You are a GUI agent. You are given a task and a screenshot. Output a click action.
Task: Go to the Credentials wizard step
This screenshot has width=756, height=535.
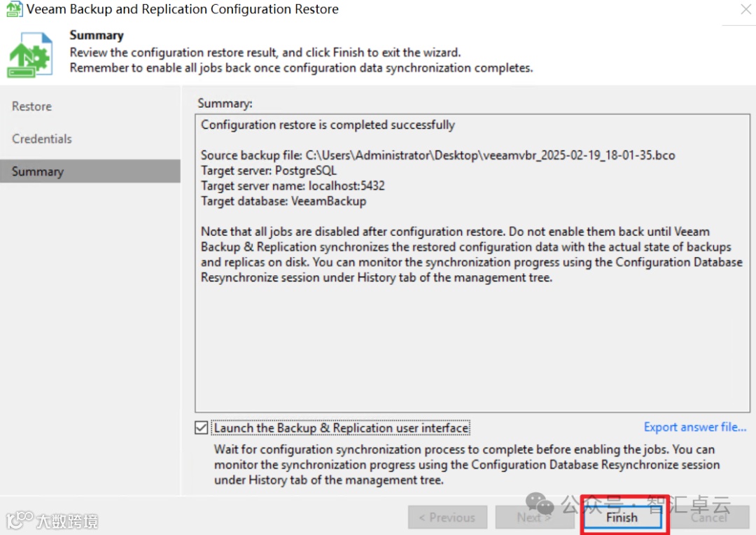point(42,139)
